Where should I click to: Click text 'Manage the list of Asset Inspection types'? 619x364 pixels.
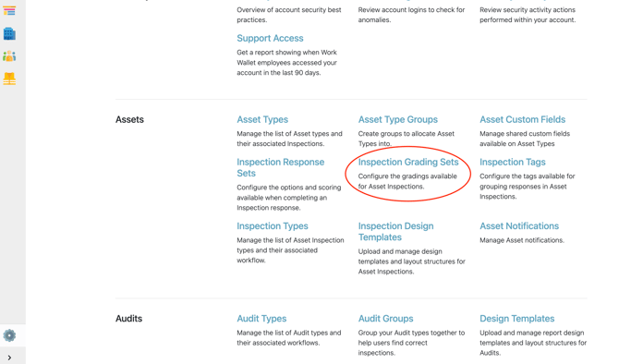pos(290,245)
